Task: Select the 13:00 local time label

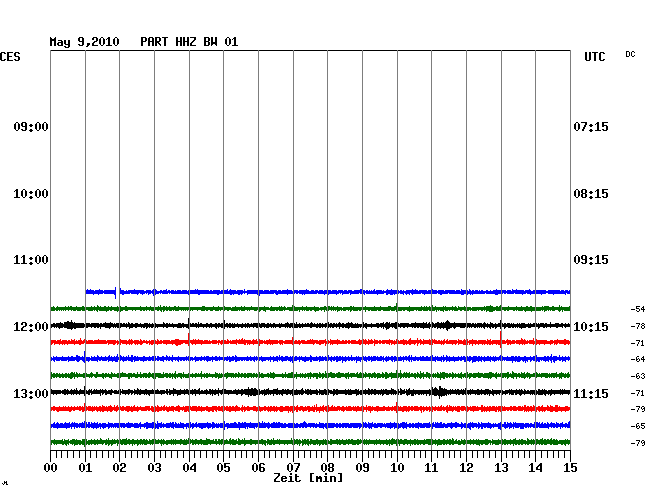Action: pos(31,393)
